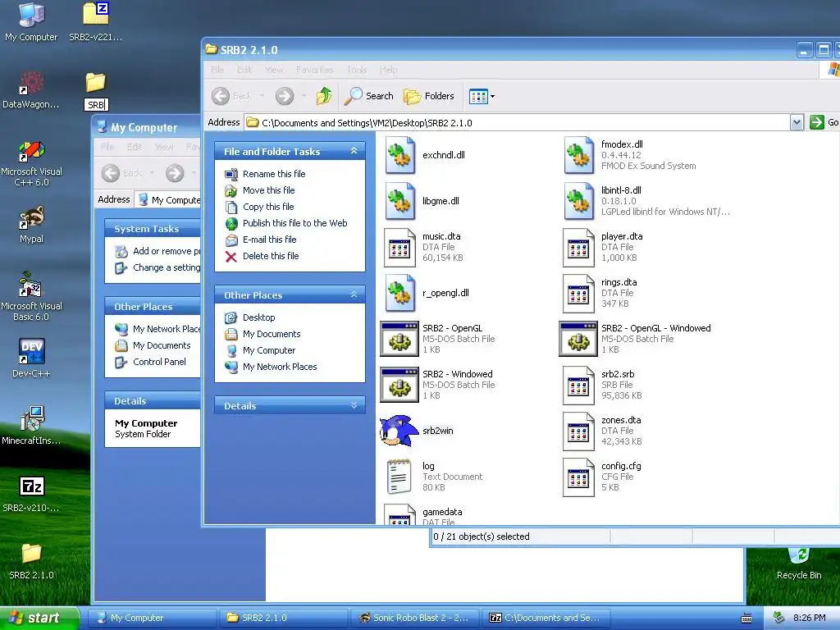Open My Documents in SRB2 window's Other Places
This screenshot has height=630, width=840.
(272, 334)
